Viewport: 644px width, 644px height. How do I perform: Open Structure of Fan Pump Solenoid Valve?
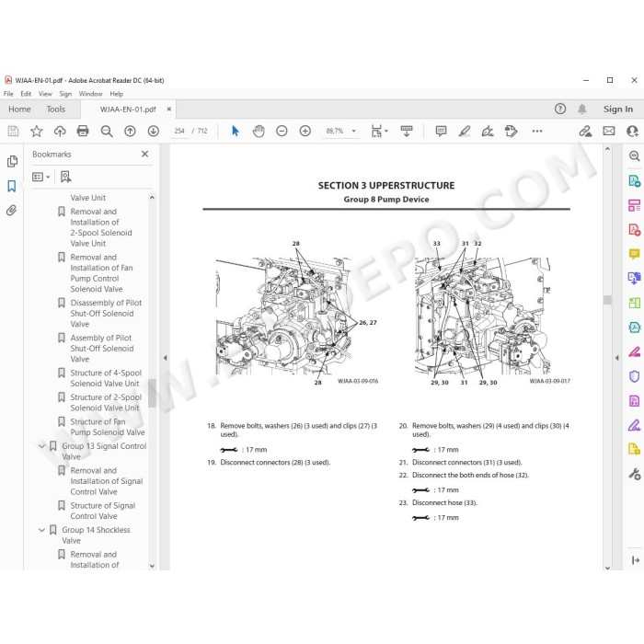click(108, 427)
